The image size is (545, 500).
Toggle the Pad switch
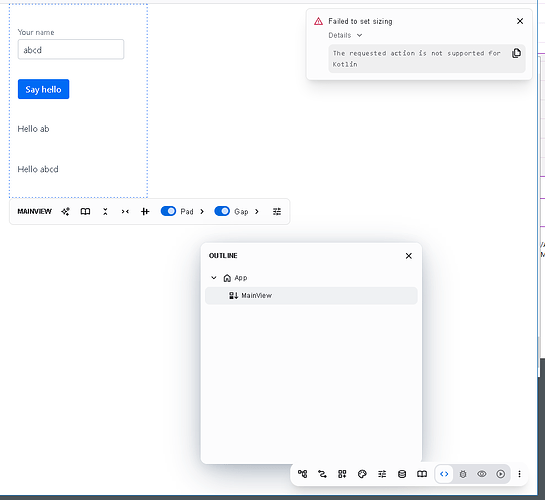(x=168, y=211)
